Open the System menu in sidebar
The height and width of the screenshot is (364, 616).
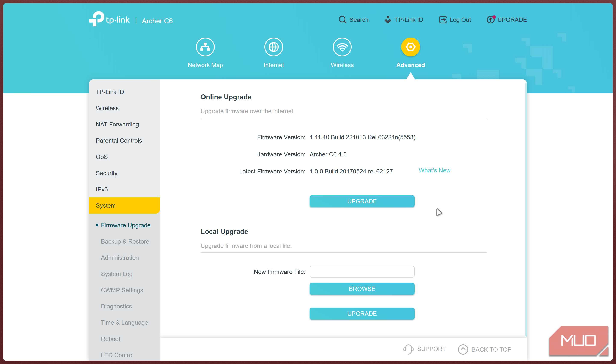pos(106,205)
